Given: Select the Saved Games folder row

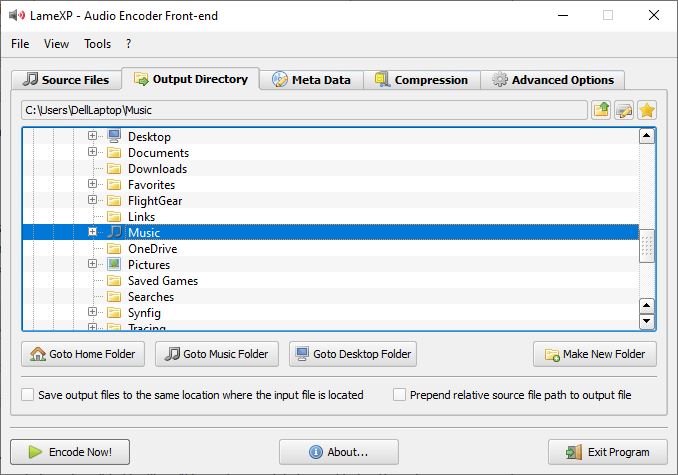Looking at the screenshot, I should point(331,280).
